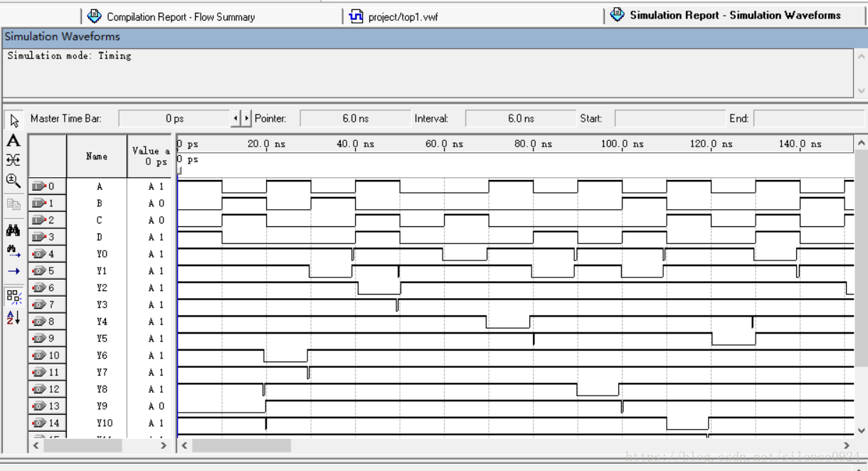This screenshot has height=471, width=868.
Task: Click the Name column header
Action: (97, 157)
